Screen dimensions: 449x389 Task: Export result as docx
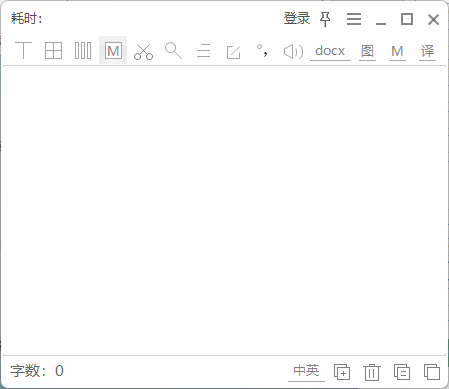pyautogui.click(x=330, y=51)
